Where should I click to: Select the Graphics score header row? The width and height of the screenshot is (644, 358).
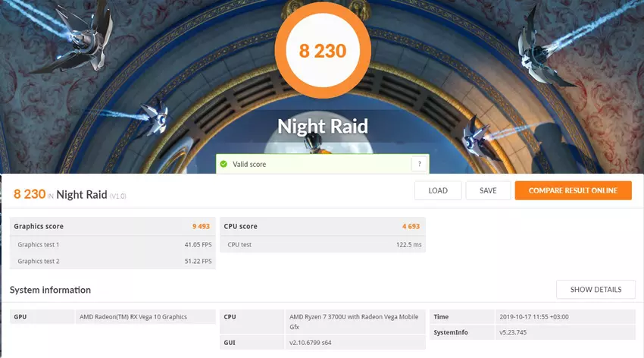coord(113,226)
